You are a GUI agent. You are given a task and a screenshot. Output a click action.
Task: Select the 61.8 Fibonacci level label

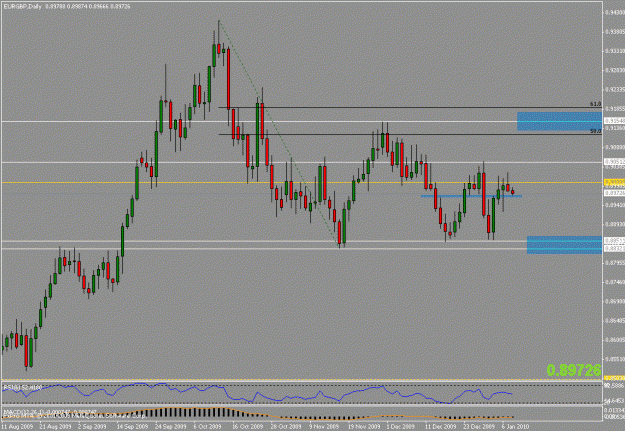click(596, 104)
